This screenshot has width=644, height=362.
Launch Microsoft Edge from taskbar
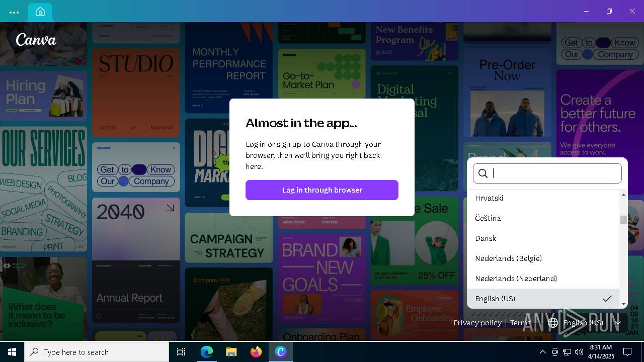coord(207,352)
